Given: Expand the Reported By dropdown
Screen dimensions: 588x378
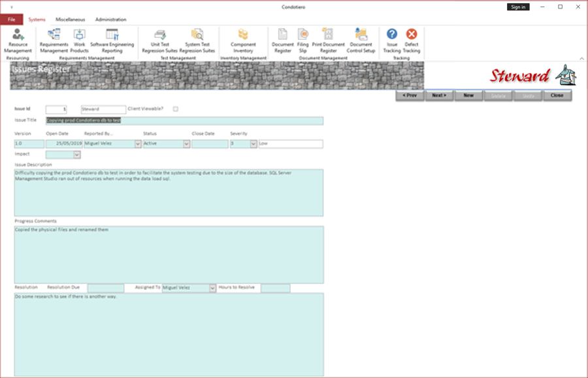Looking at the screenshot, I should pos(138,144).
